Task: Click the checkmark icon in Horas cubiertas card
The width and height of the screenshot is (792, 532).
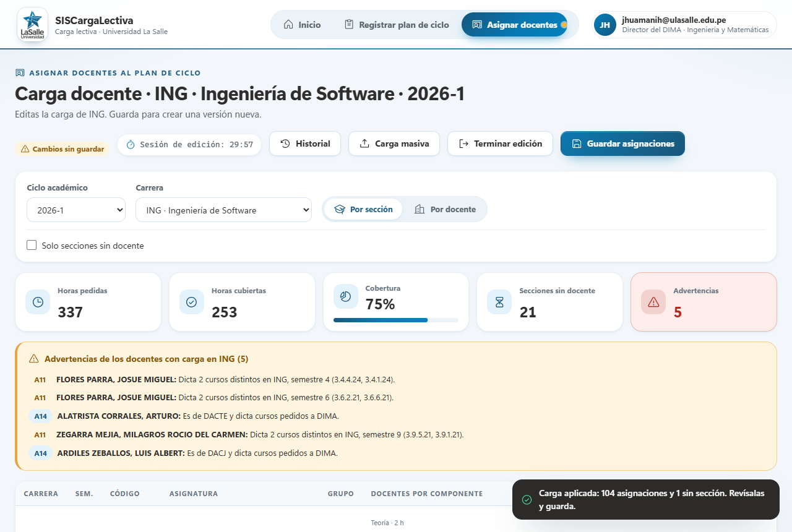Action: point(192,302)
